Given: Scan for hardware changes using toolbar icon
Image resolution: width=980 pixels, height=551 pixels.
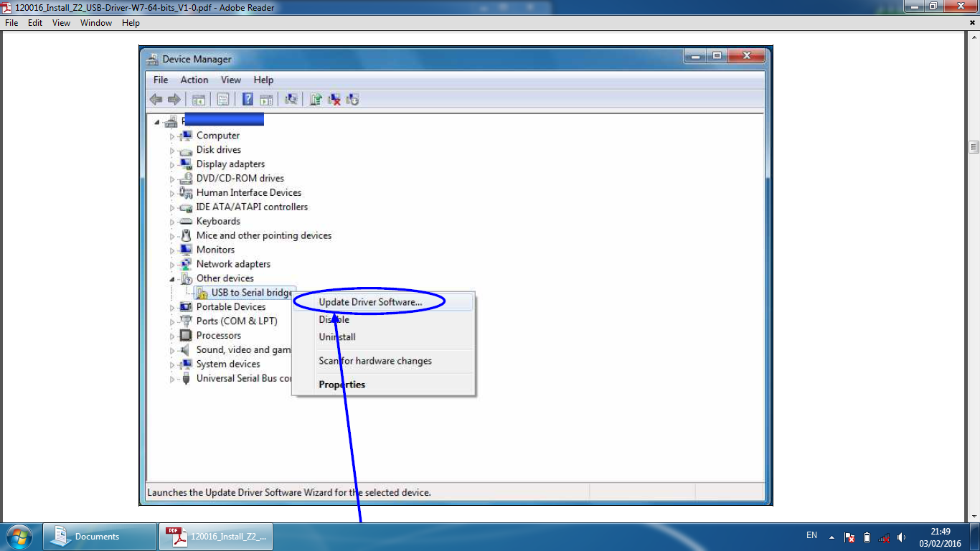Looking at the screenshot, I should point(291,99).
